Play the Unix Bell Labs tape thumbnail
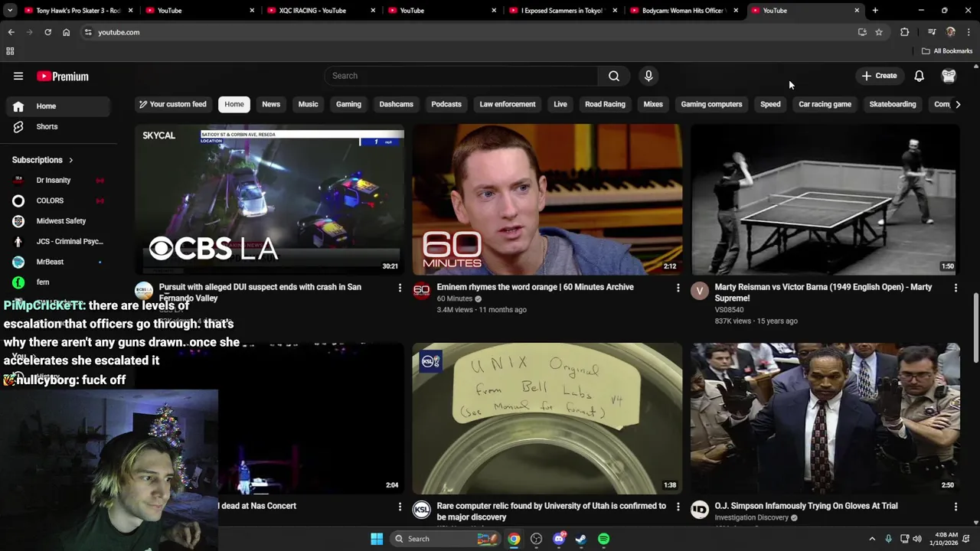980x551 pixels. [547, 418]
